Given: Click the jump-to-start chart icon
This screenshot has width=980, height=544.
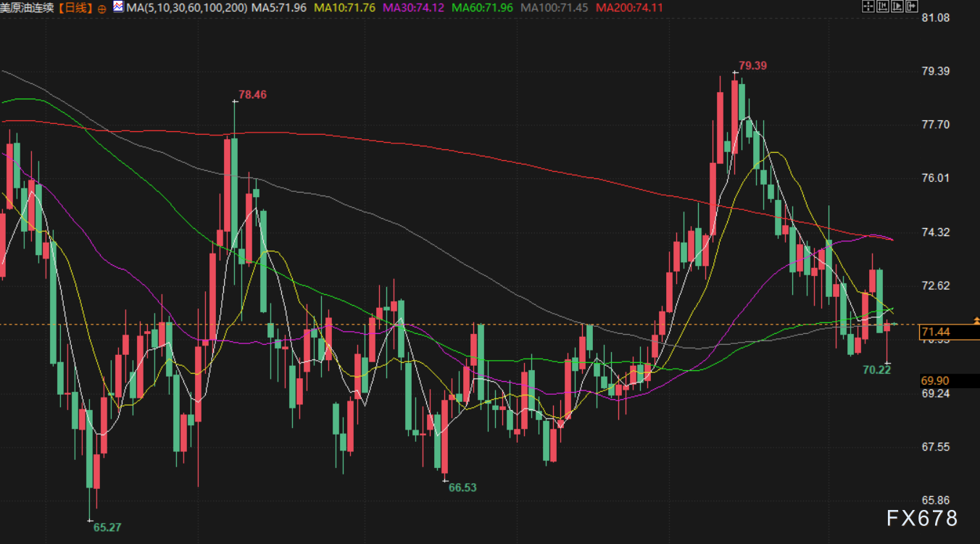Looking at the screenshot, I should tap(882, 7).
